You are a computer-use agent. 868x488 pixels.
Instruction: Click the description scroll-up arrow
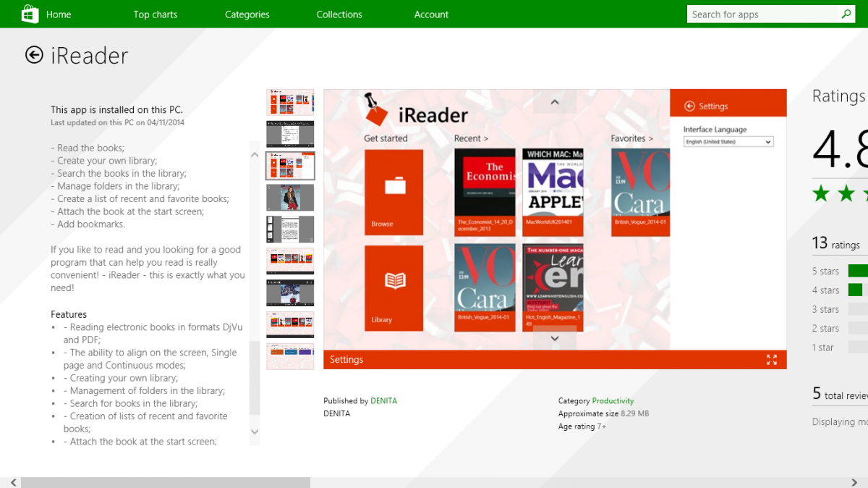coord(255,155)
